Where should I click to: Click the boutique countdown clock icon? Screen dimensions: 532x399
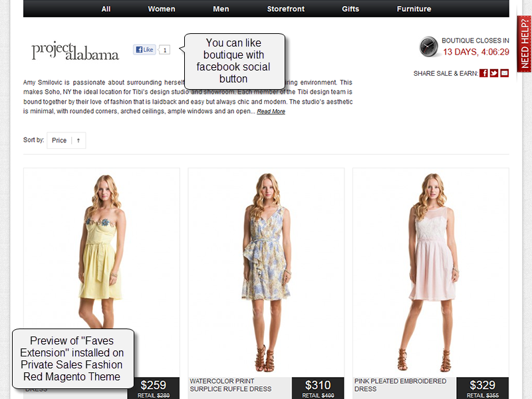[428, 47]
